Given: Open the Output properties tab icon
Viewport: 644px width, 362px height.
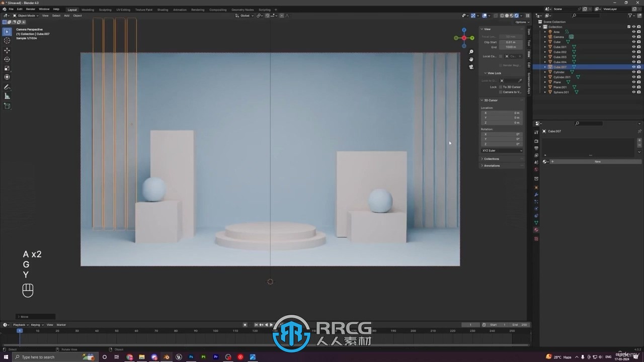Looking at the screenshot, I should pyautogui.click(x=536, y=148).
